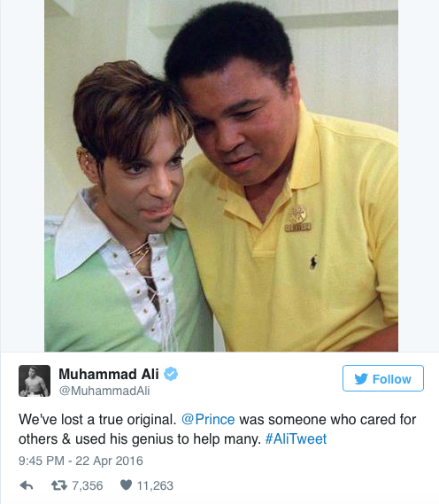Open the boxer avatar profile picture
This screenshot has width=439, height=504.
(35, 381)
